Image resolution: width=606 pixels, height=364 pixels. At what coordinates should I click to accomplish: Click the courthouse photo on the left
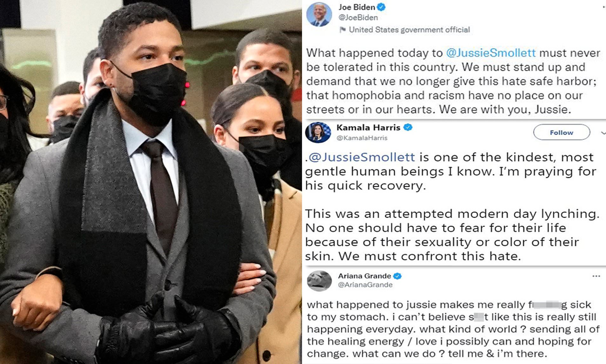pos(151,182)
